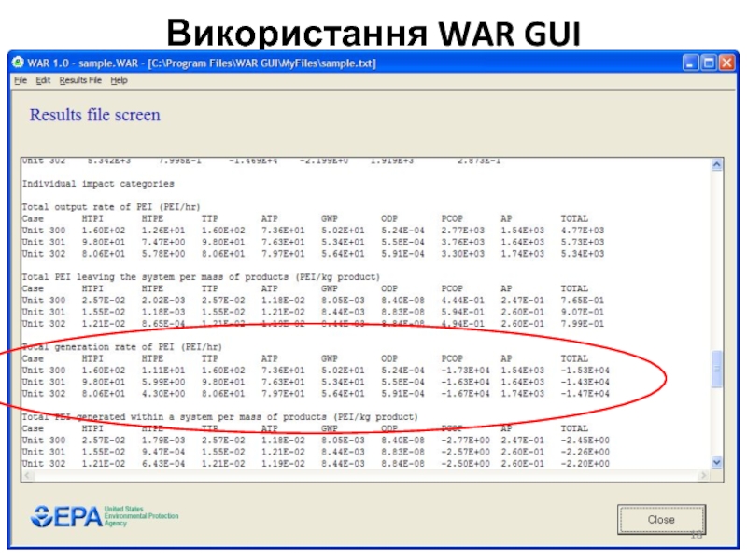Open the Help menu
This screenshot has height=560, width=747.
[120, 80]
